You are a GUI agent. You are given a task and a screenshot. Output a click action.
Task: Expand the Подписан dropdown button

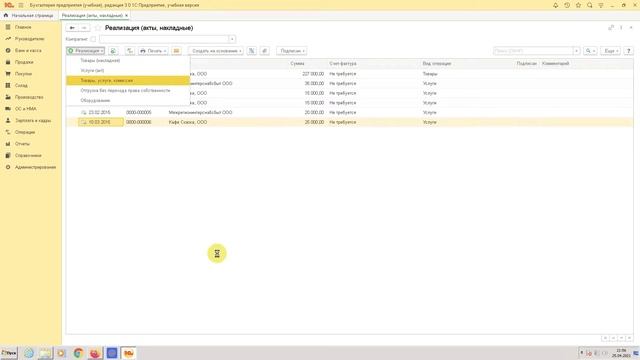[292, 51]
